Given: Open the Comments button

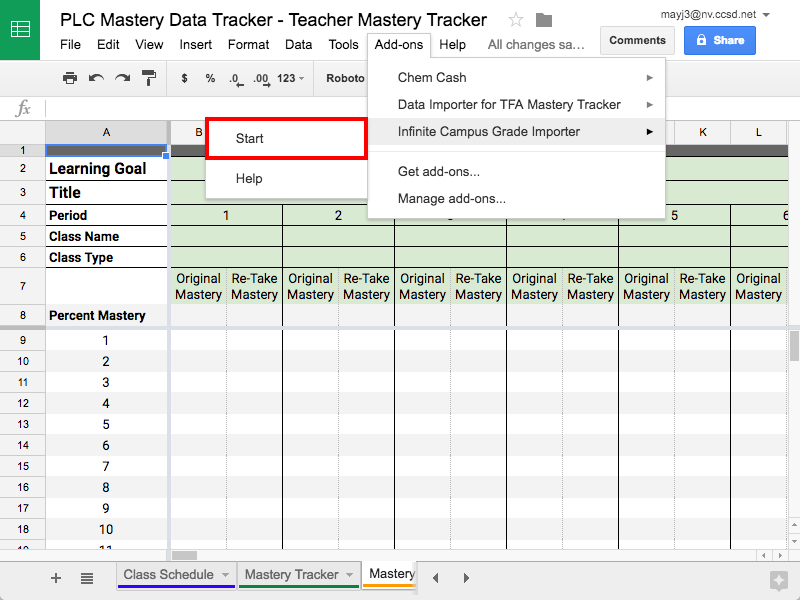Looking at the screenshot, I should 637,40.
